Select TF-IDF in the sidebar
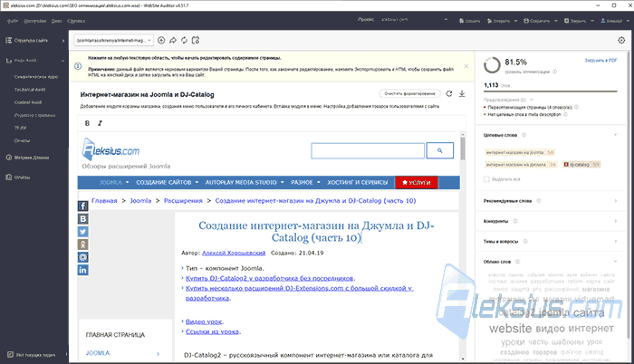Screen dimensions: 634x364 pyautogui.click(x=20, y=128)
